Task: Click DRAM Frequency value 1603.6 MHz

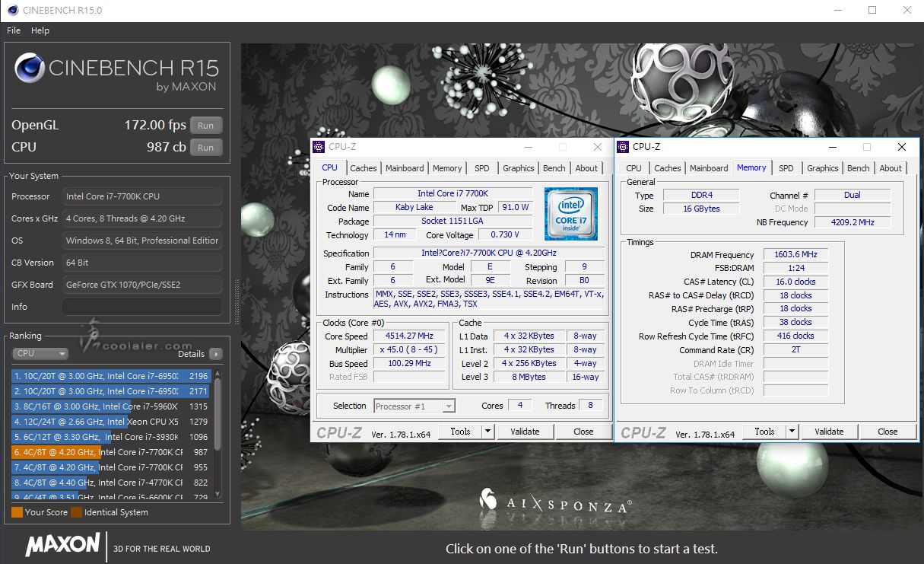Action: coord(795,255)
